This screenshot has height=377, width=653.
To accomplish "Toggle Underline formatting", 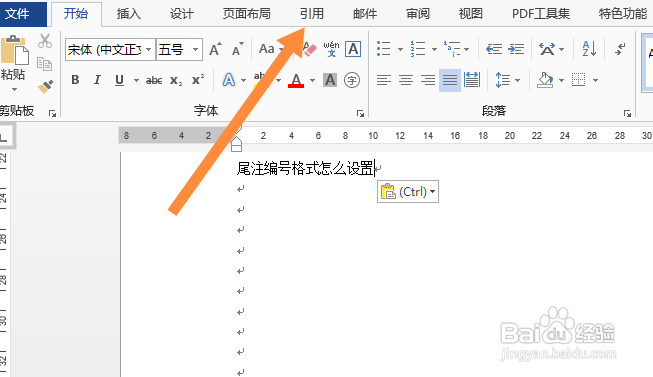I will tap(120, 80).
